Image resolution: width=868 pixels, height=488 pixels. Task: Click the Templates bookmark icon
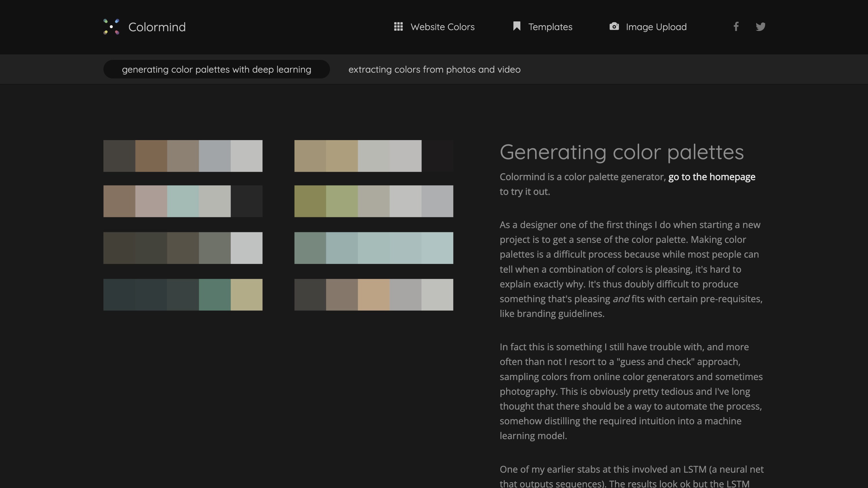tap(517, 26)
